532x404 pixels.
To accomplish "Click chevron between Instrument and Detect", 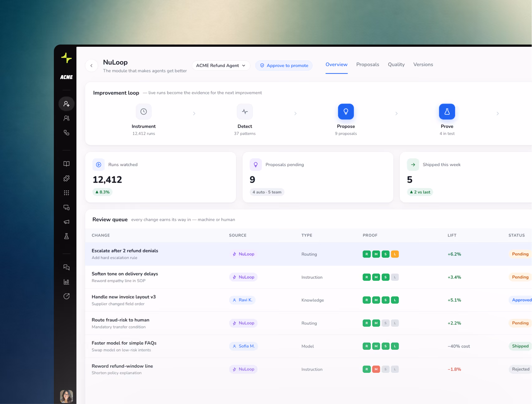I will click(x=194, y=113).
